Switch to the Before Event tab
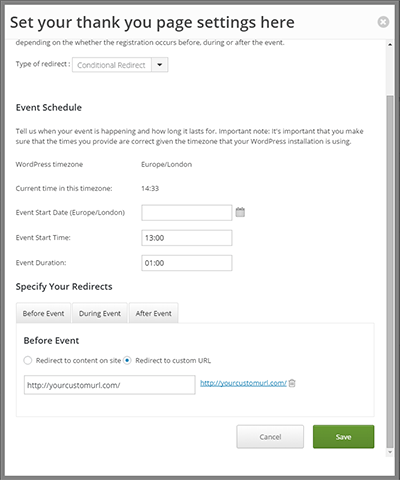The width and height of the screenshot is (400, 480). [43, 313]
